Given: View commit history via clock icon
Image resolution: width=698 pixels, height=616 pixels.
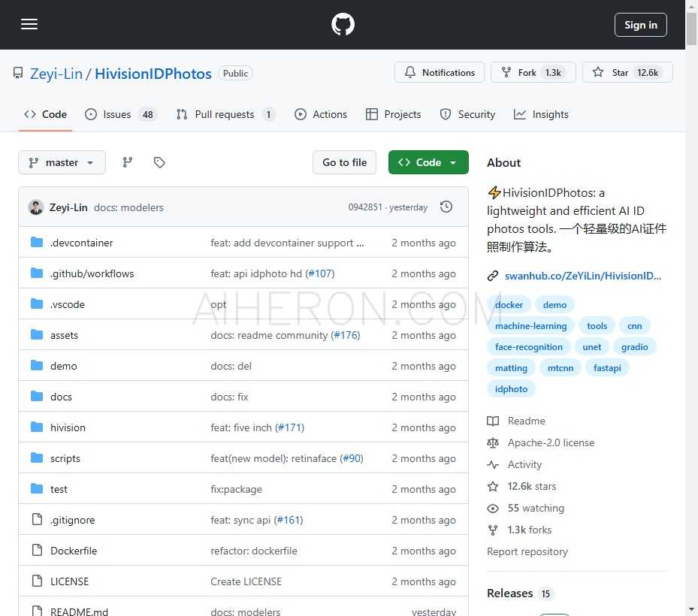Looking at the screenshot, I should 446,207.
